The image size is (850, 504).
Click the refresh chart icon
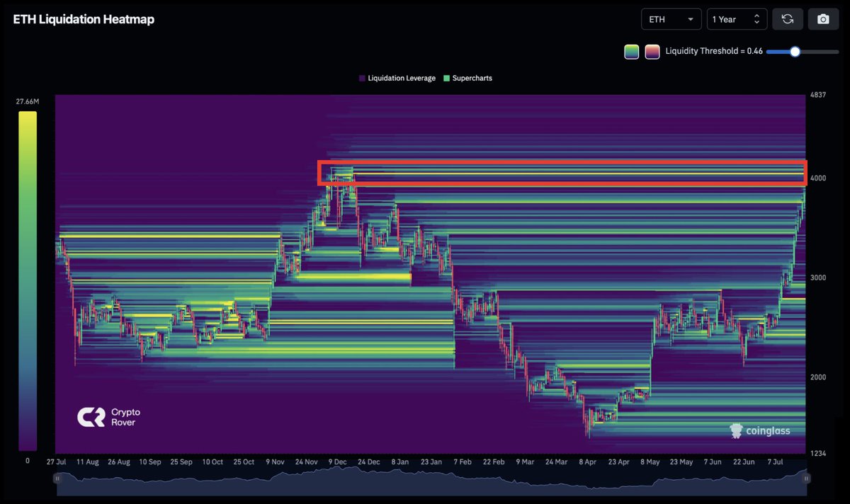pos(787,19)
